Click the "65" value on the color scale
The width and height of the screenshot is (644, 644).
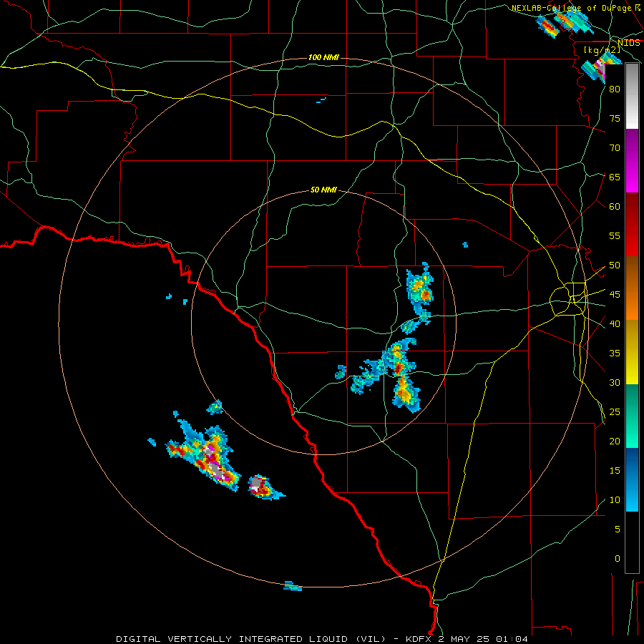[615, 177]
